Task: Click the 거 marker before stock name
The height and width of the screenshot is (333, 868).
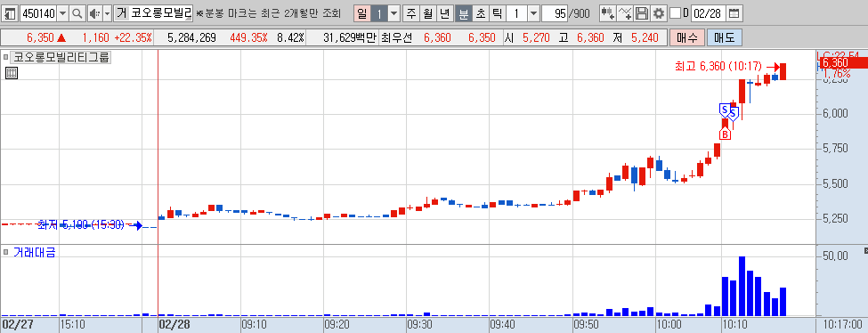Action: point(121,13)
